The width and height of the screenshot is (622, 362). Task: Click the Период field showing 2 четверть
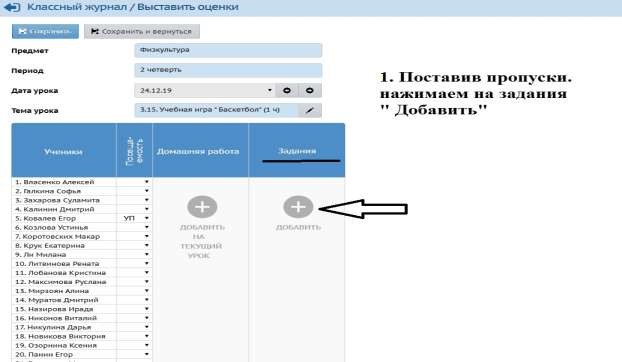228,70
